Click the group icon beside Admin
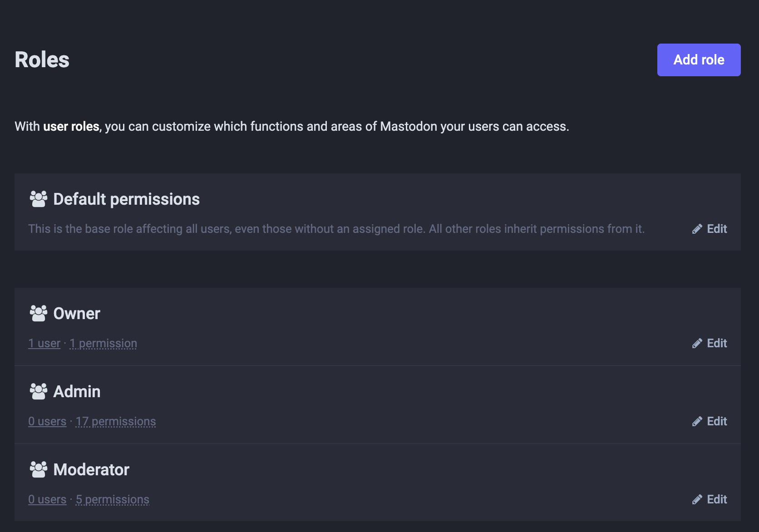The width and height of the screenshot is (759, 532). pos(38,391)
